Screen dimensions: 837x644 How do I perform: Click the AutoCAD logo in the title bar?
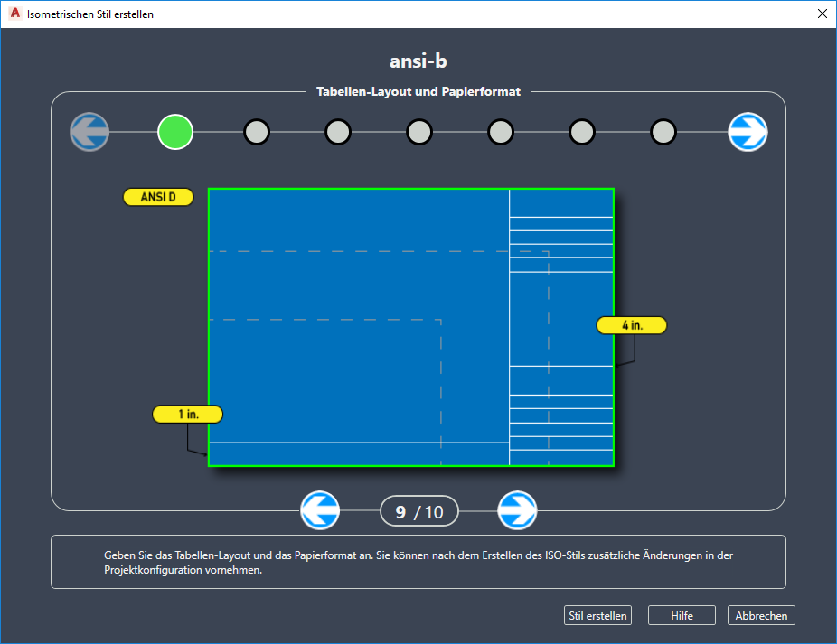coord(15,14)
